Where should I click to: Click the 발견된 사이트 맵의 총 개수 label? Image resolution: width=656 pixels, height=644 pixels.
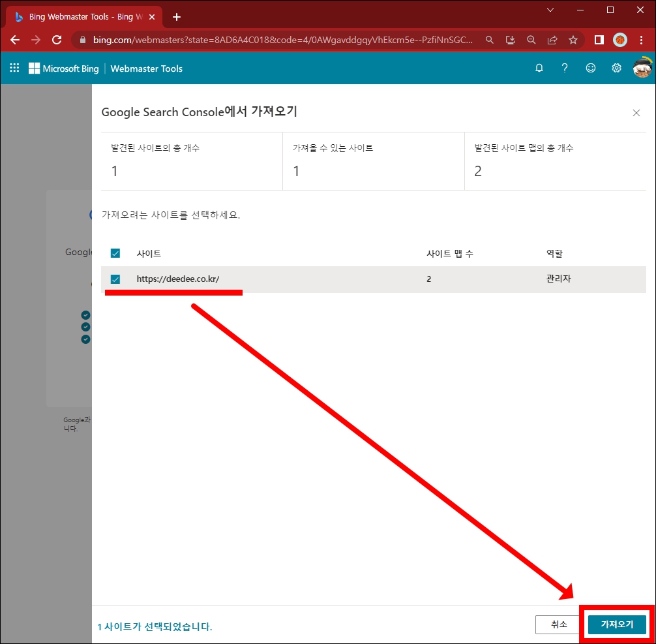[524, 148]
